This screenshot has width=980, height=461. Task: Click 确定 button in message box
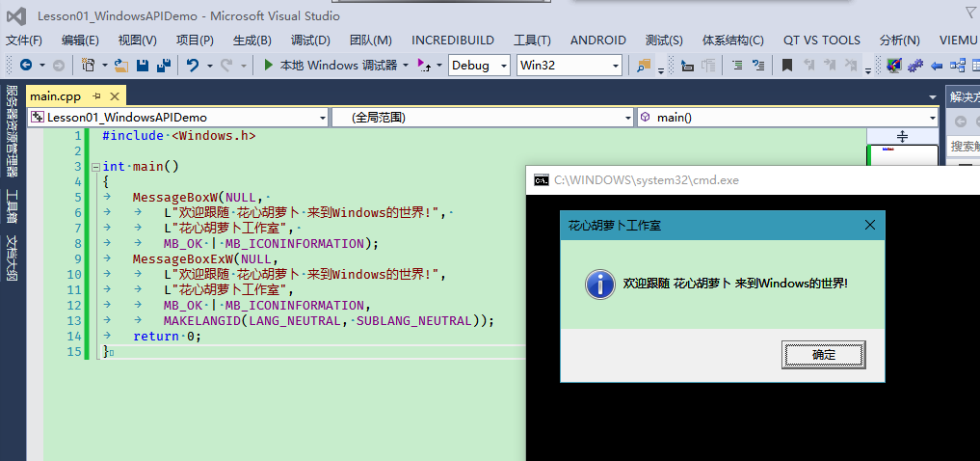click(823, 355)
